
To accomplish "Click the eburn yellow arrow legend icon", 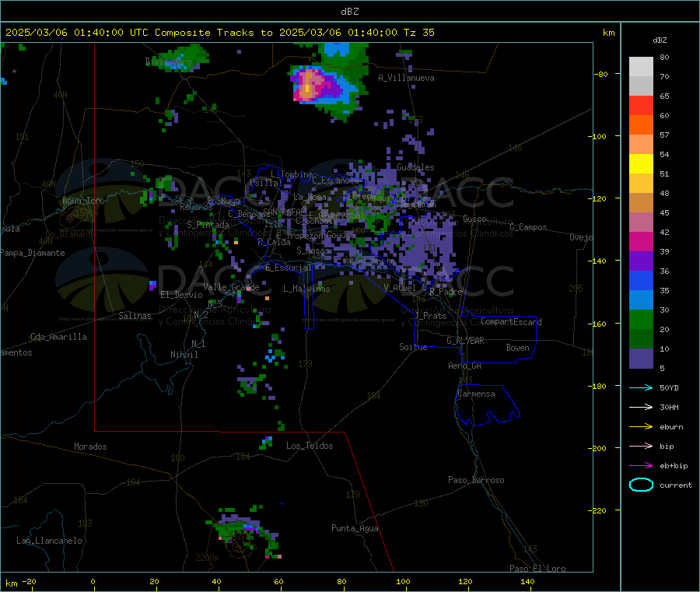I will [x=641, y=426].
